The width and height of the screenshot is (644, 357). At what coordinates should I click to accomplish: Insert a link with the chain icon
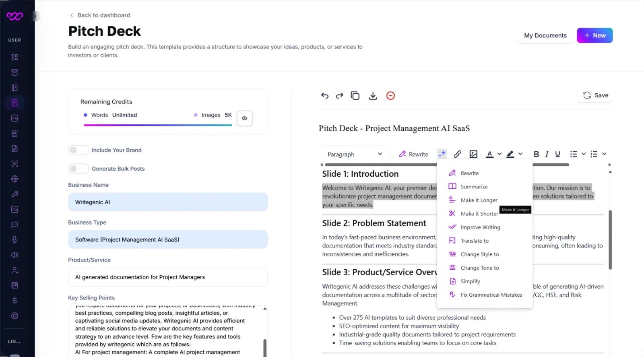point(458,154)
